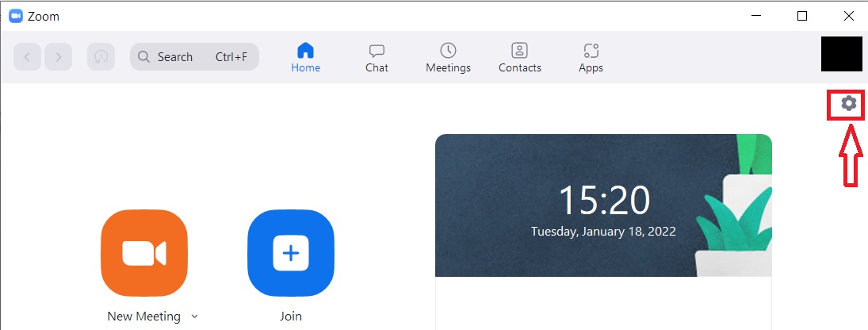Go back using the left arrow
868x330 pixels.
27,57
